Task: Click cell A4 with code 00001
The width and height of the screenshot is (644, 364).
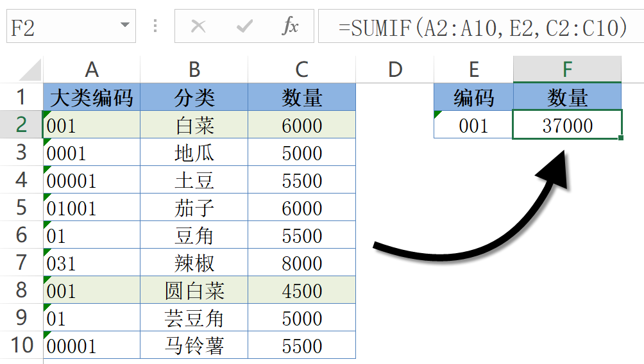Action: tap(92, 179)
